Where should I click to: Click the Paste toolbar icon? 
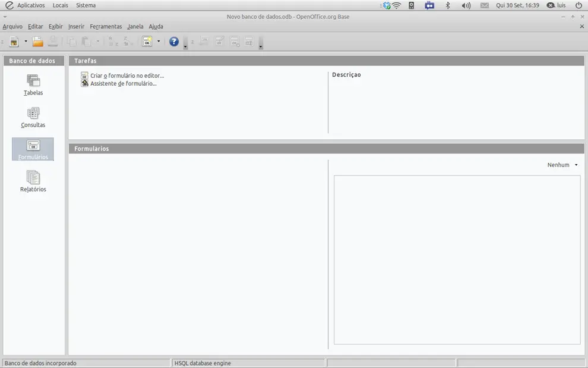pos(86,42)
